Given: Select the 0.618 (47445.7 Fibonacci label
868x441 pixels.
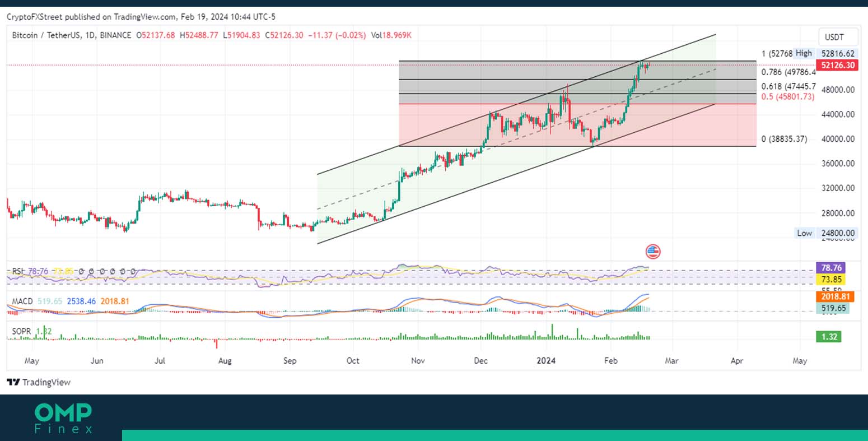Looking at the screenshot, I should pyautogui.click(x=788, y=86).
